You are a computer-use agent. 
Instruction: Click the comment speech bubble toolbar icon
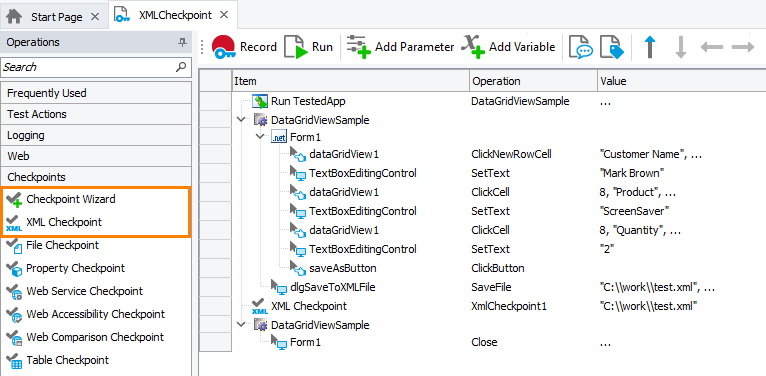click(x=581, y=47)
